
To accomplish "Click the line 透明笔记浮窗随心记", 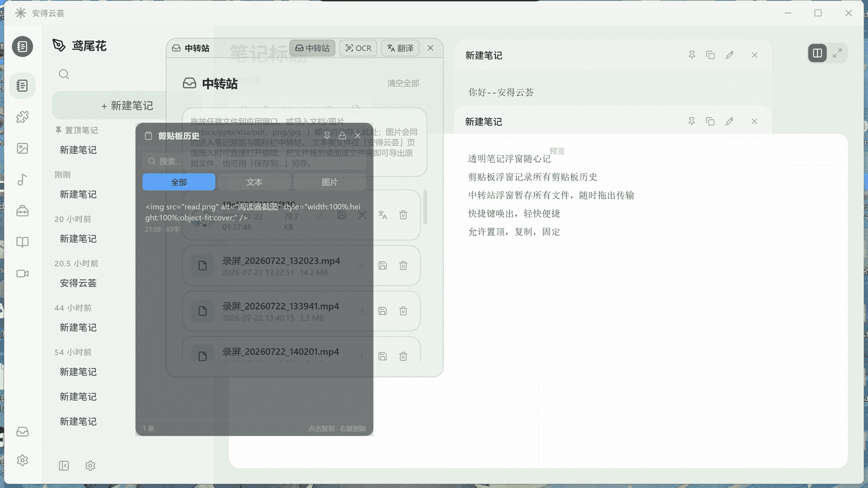I will (509, 159).
